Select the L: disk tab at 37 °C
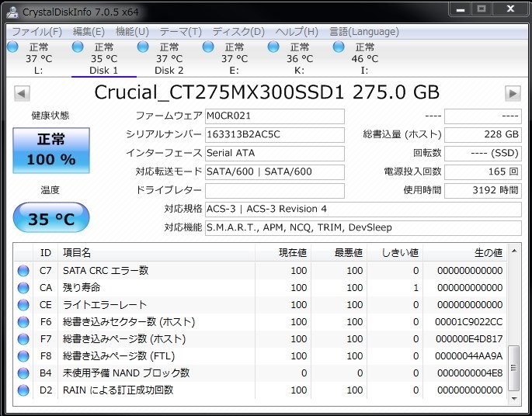Image resolution: width=532 pixels, height=416 pixels. 39,58
